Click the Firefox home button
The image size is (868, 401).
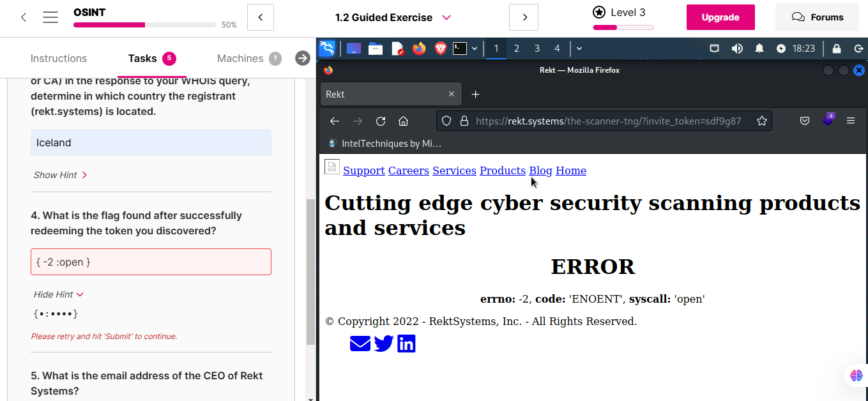tap(403, 121)
